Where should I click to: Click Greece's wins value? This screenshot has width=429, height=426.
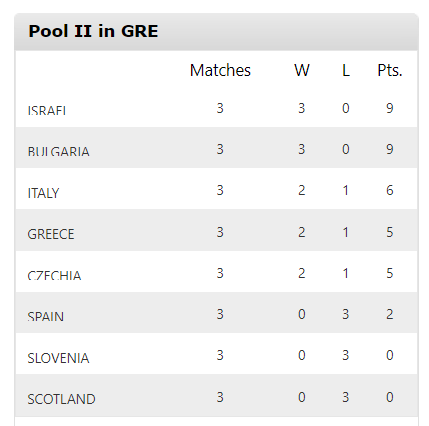tap(302, 232)
